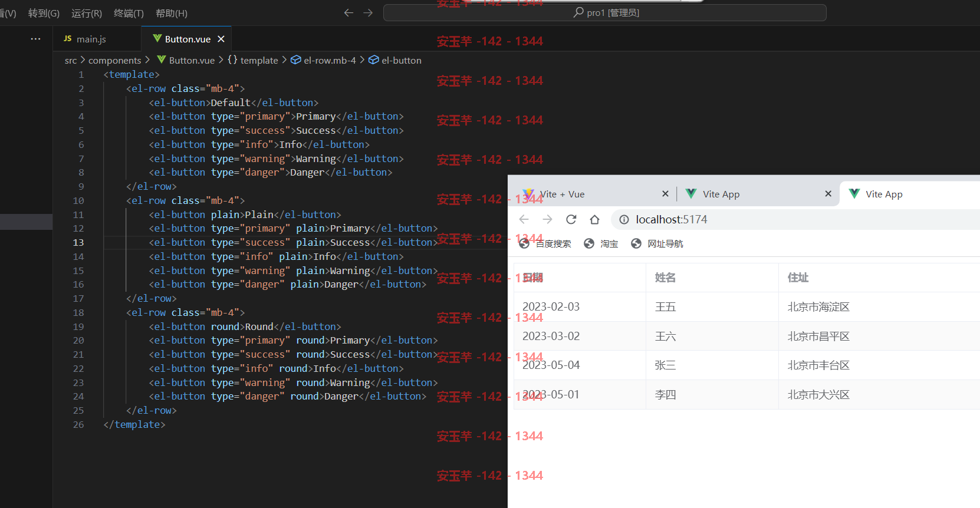Close the Vite + Vue browser tab
The image size is (980, 508).
tap(665, 193)
